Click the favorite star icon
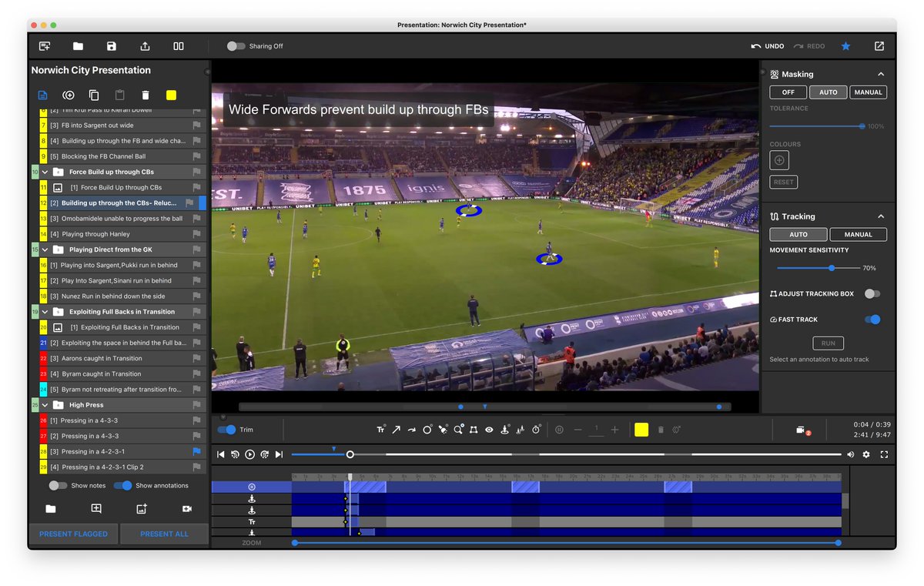The image size is (924, 586). coord(845,46)
